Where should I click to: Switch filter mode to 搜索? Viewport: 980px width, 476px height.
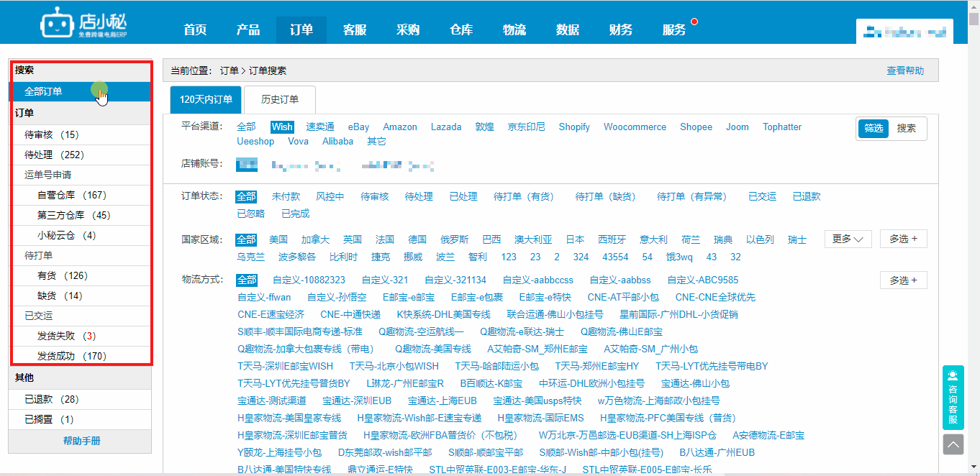(907, 128)
